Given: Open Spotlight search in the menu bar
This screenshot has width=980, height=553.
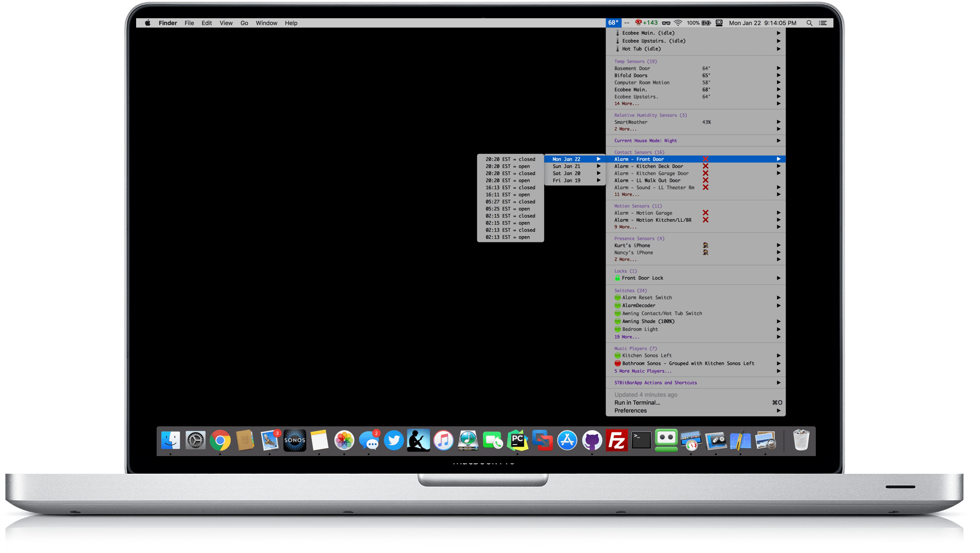Looking at the screenshot, I should click(x=809, y=22).
